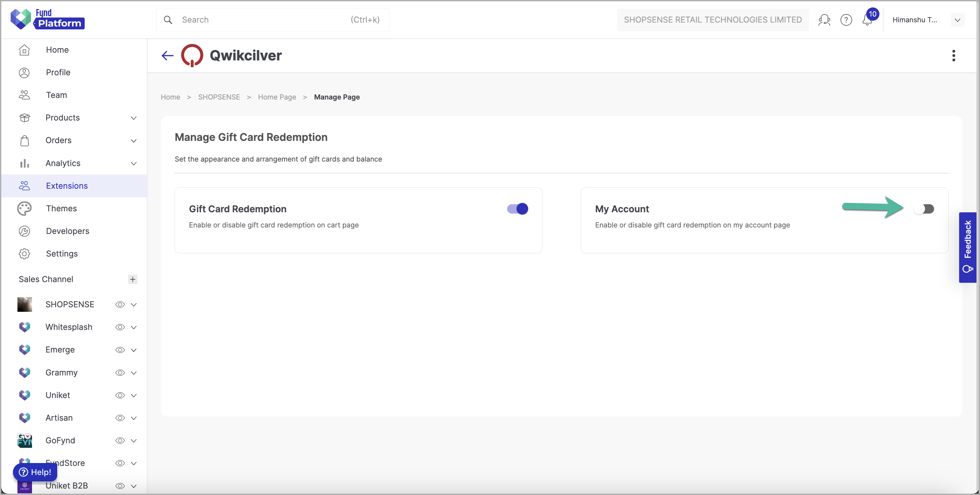Toggle Grammy channel eye visibility

(x=120, y=373)
